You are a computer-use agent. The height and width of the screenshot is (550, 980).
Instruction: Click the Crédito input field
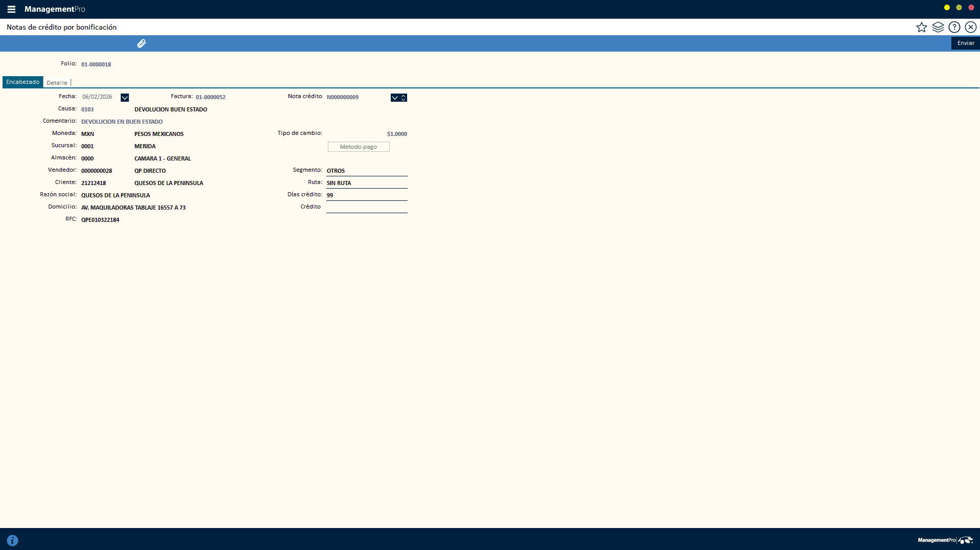point(367,207)
